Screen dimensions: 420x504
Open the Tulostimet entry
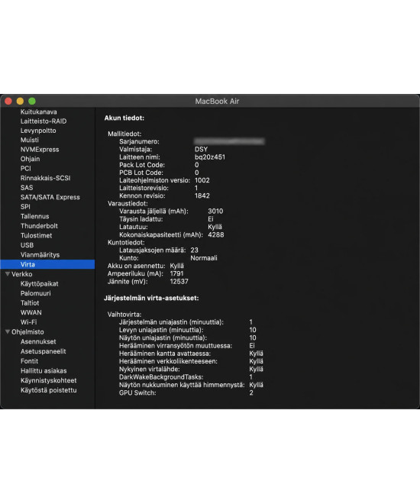click(x=36, y=235)
